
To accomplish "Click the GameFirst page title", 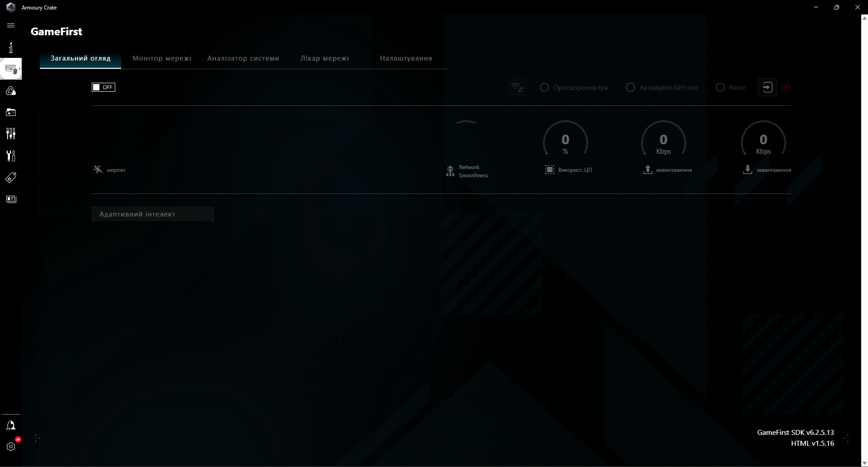I will 57,32.
